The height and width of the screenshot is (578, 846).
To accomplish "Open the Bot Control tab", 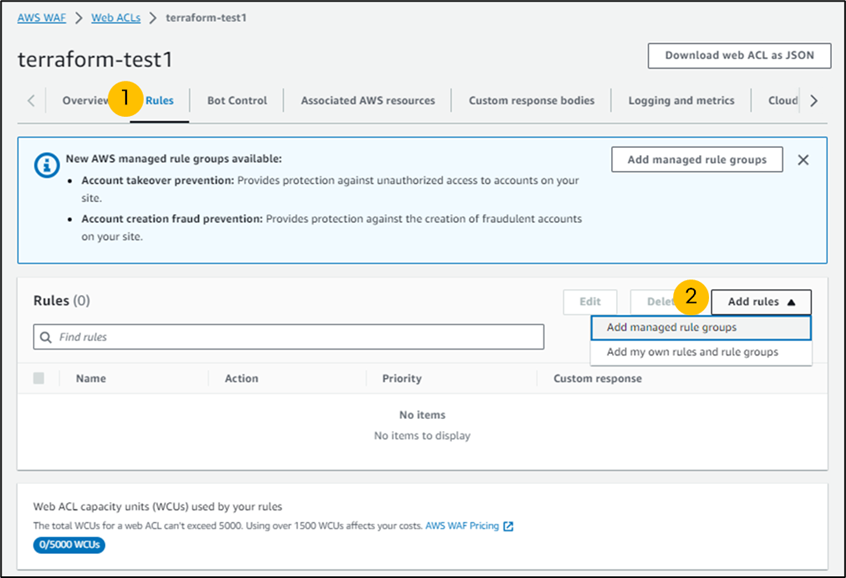I will [x=237, y=100].
